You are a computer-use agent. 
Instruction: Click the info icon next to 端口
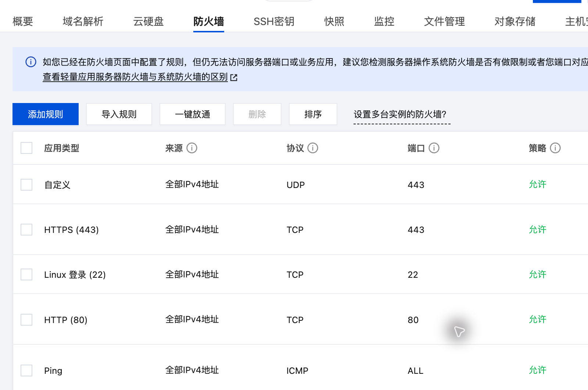pos(434,148)
